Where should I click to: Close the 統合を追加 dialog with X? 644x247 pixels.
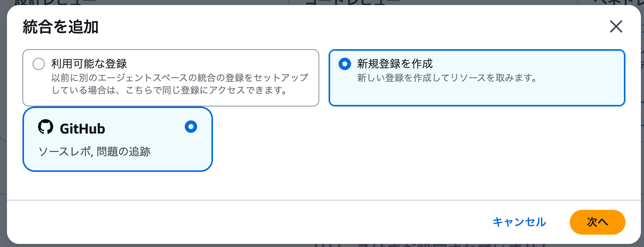616,27
